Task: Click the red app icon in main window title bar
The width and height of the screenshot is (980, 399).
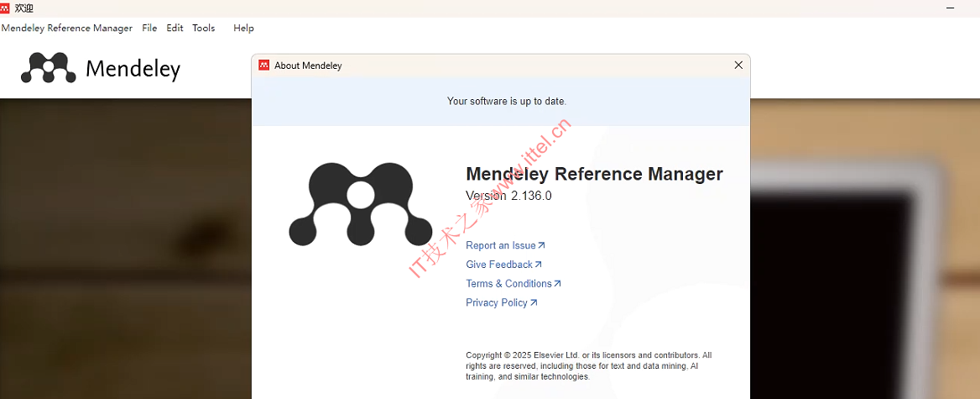Action: coord(5,8)
